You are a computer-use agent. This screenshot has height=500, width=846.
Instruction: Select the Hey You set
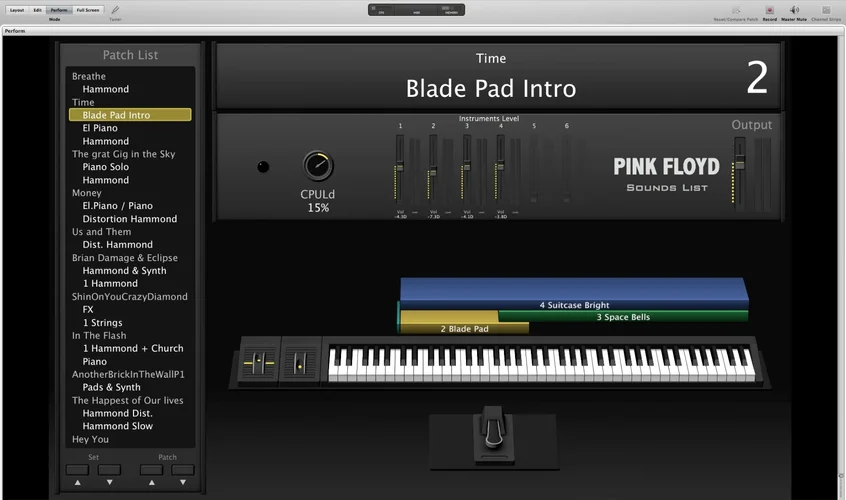click(90, 439)
